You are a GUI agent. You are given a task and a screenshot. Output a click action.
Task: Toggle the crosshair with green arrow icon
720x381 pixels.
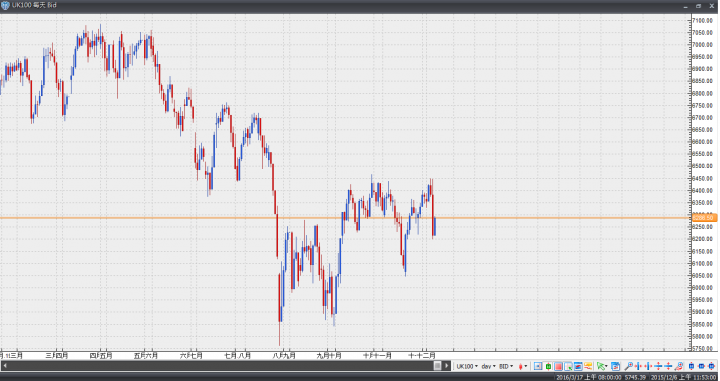tap(568, 366)
